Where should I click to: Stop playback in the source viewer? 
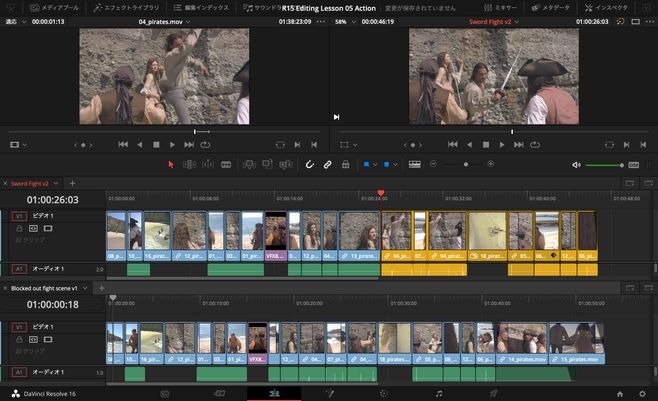point(156,145)
